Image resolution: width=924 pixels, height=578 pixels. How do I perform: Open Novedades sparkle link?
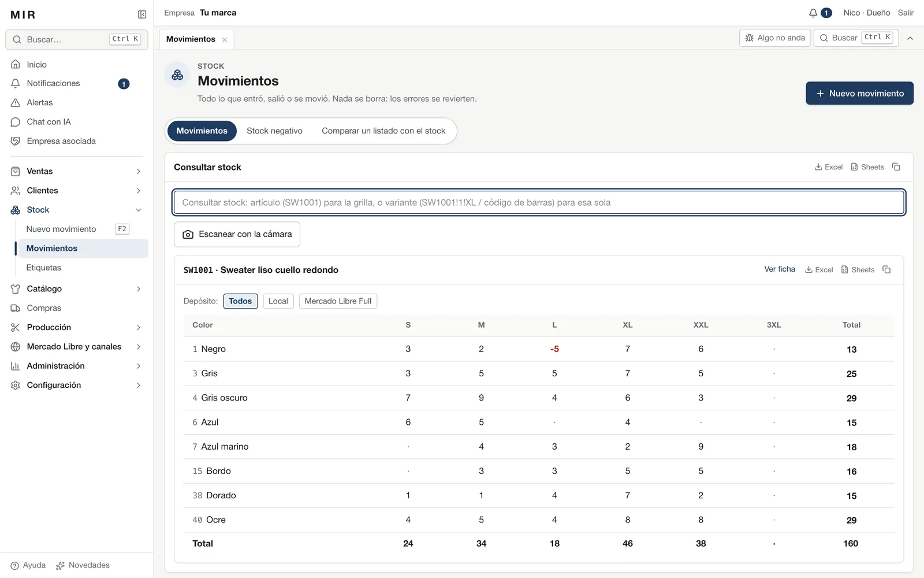click(83, 565)
